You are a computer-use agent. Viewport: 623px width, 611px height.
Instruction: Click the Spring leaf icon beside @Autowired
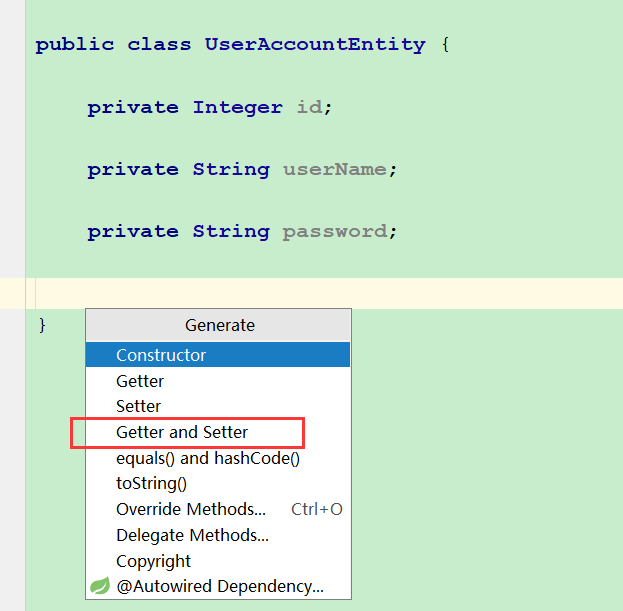100,586
